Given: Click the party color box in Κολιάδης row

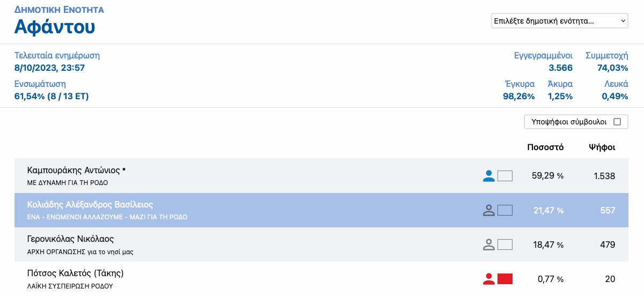Looking at the screenshot, I should [505, 210].
